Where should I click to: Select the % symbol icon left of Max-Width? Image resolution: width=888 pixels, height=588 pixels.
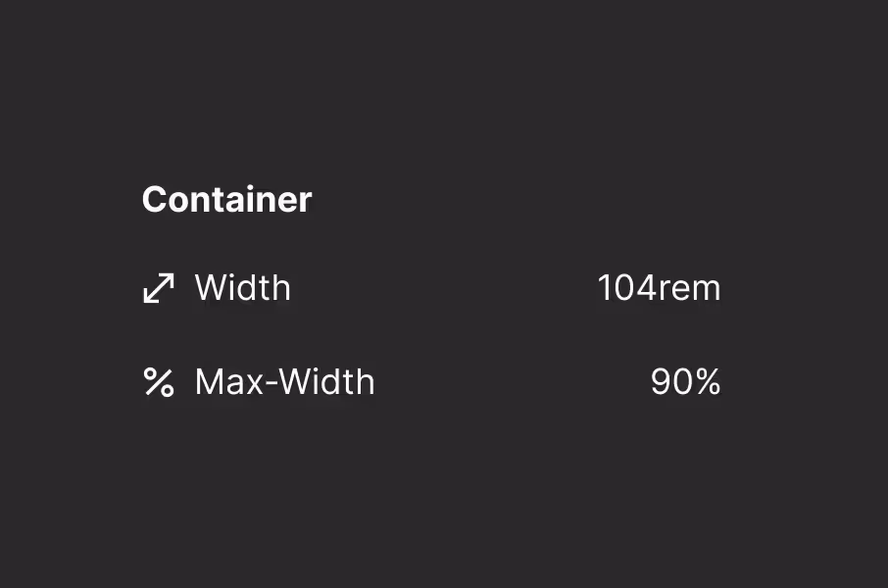159,382
